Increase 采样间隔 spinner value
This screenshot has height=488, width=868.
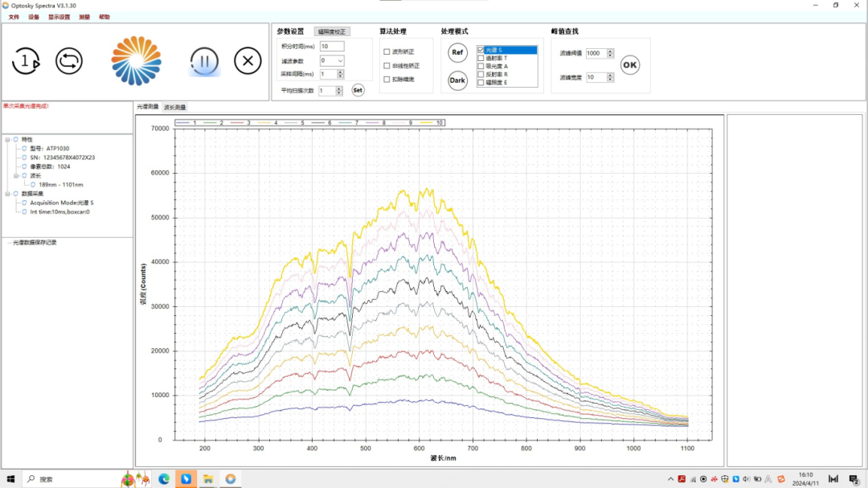[340, 72]
